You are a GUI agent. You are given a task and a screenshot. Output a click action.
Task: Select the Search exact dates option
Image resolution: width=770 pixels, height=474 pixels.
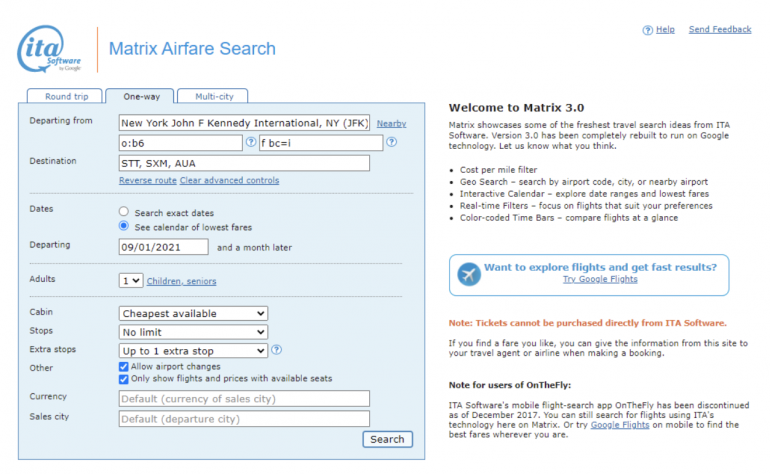(124, 212)
